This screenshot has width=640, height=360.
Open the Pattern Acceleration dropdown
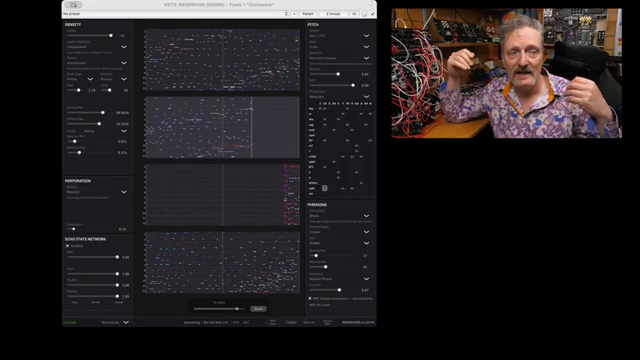tap(97, 63)
